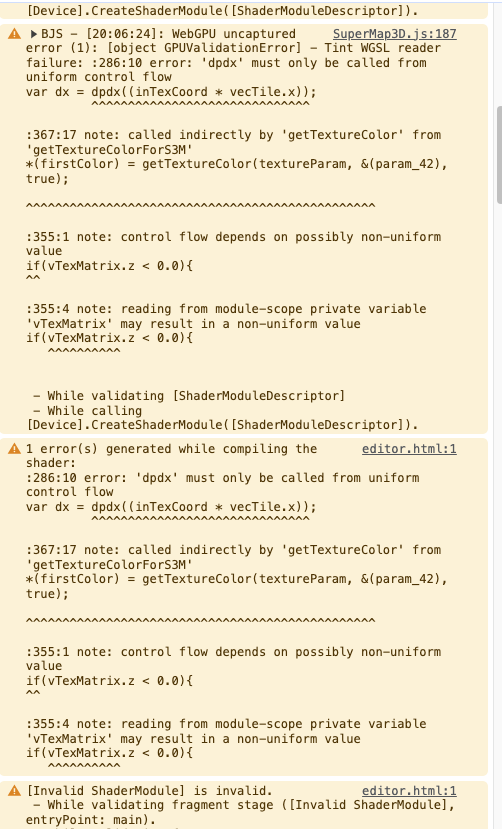This screenshot has width=502, height=829.
Task: Click the 'While validating [ShaderModuleDescriptor]' line
Action: pyautogui.click(x=189, y=396)
